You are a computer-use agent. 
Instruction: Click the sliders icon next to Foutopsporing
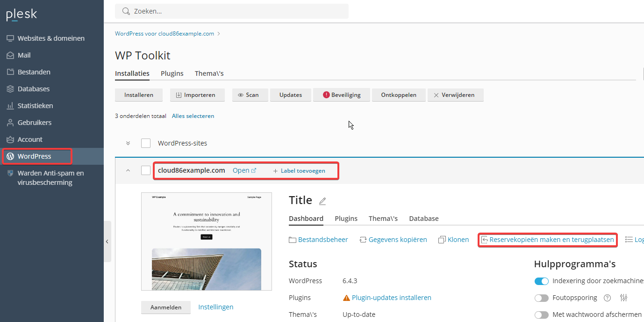point(623,298)
